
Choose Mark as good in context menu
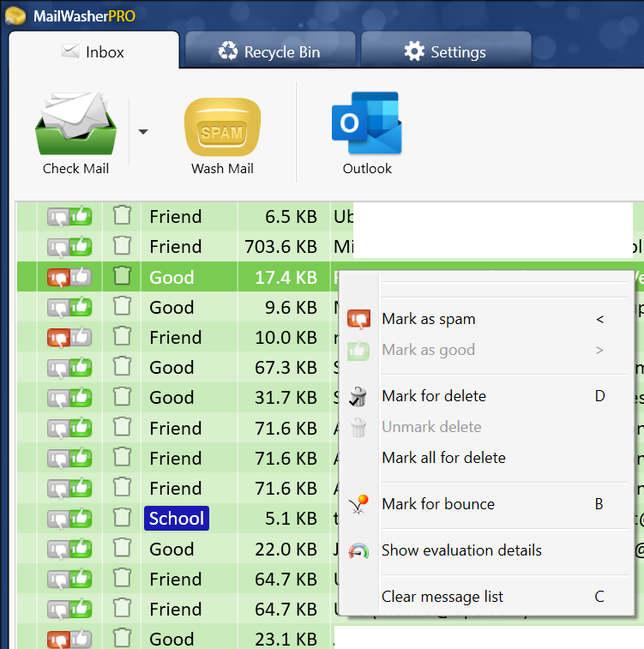coord(487,350)
